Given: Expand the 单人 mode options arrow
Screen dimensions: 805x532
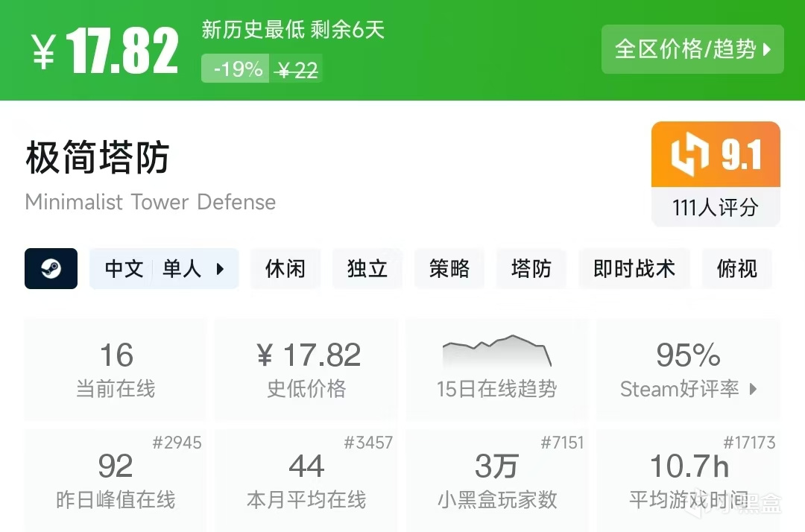Looking at the screenshot, I should point(220,269).
